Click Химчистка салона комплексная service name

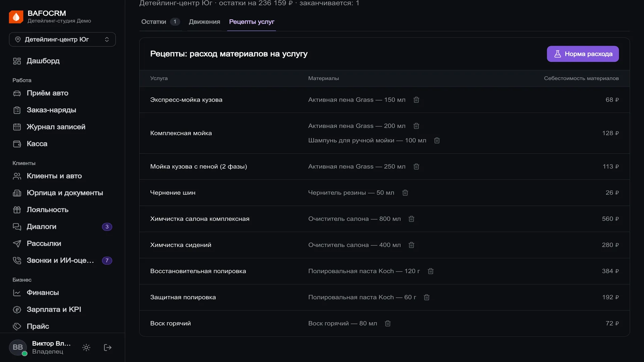coord(200,219)
